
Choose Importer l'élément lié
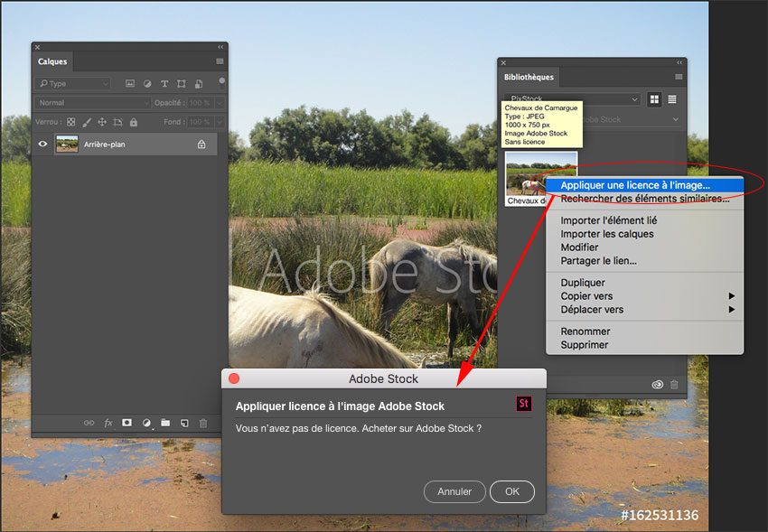pos(644,220)
